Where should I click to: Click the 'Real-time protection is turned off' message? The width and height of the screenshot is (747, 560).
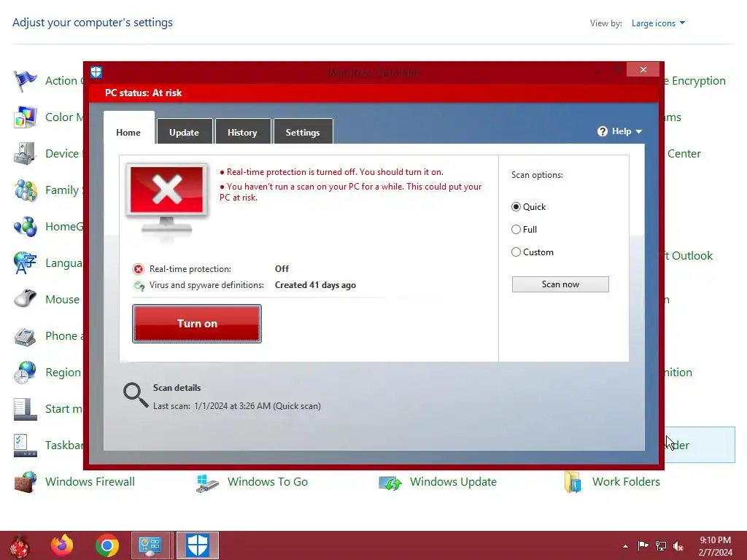click(332, 172)
